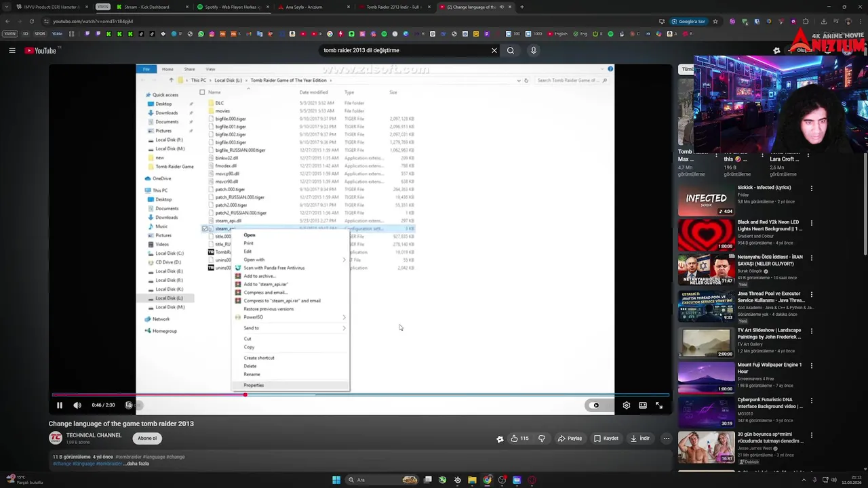Download the video with İndir
The height and width of the screenshot is (488, 868).
coord(639,439)
